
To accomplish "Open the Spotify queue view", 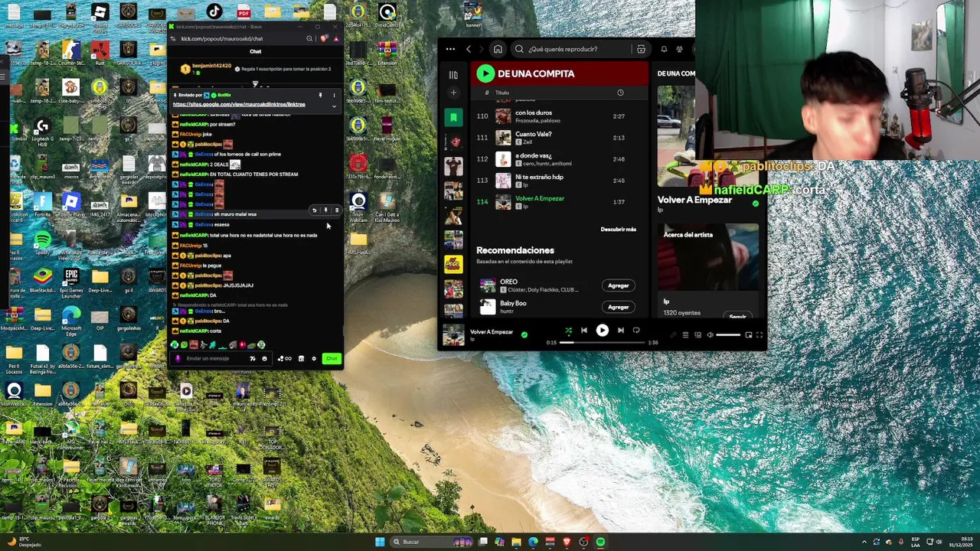I will (x=685, y=334).
